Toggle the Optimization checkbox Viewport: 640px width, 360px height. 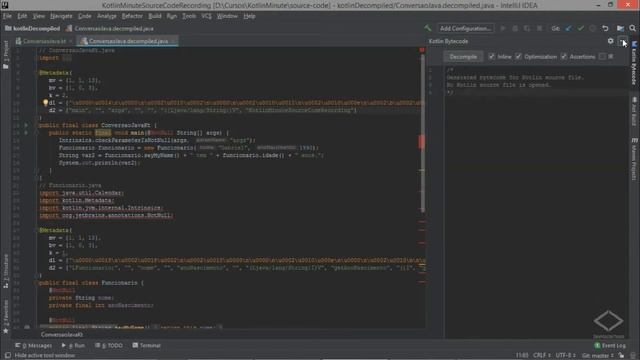[x=518, y=56]
